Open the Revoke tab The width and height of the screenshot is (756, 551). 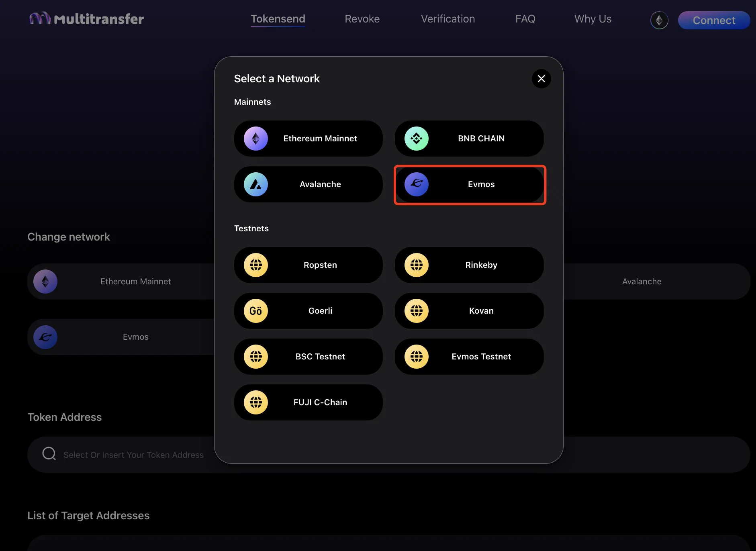click(x=362, y=19)
